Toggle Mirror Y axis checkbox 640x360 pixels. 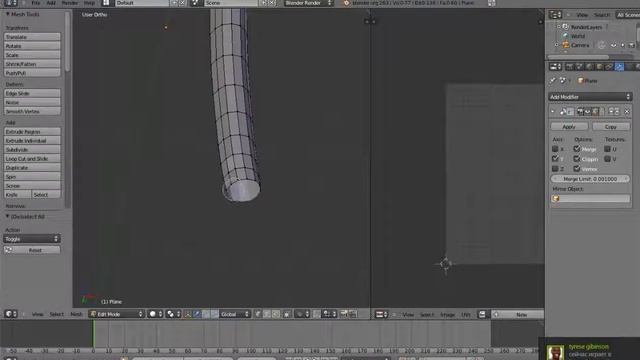[555, 159]
